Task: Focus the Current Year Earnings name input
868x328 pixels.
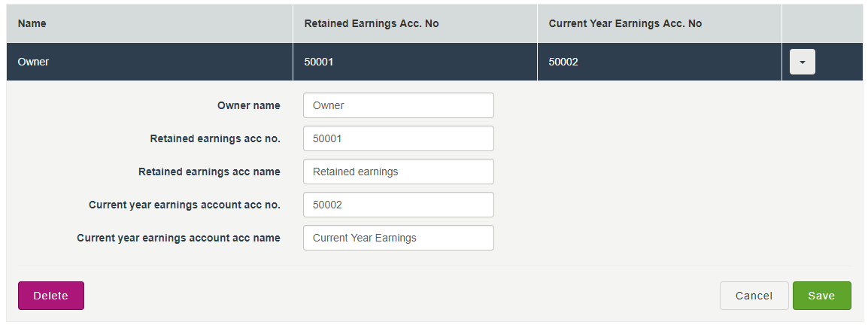Action: (x=398, y=238)
